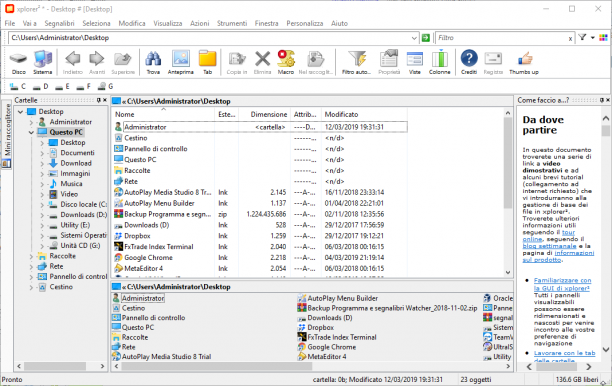Close the Cartelle panel
This screenshot has width=612, height=386.
(x=105, y=100)
